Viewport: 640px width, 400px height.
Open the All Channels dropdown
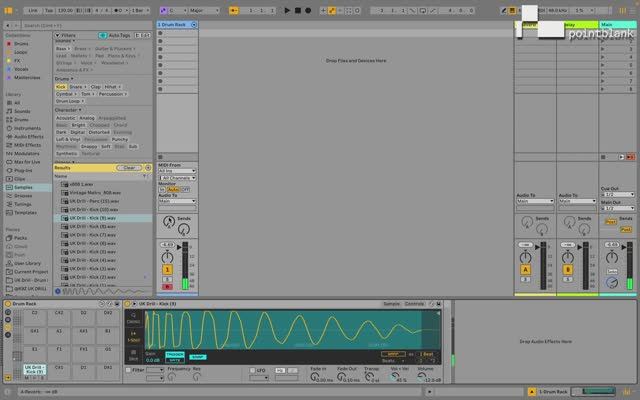(x=177, y=178)
